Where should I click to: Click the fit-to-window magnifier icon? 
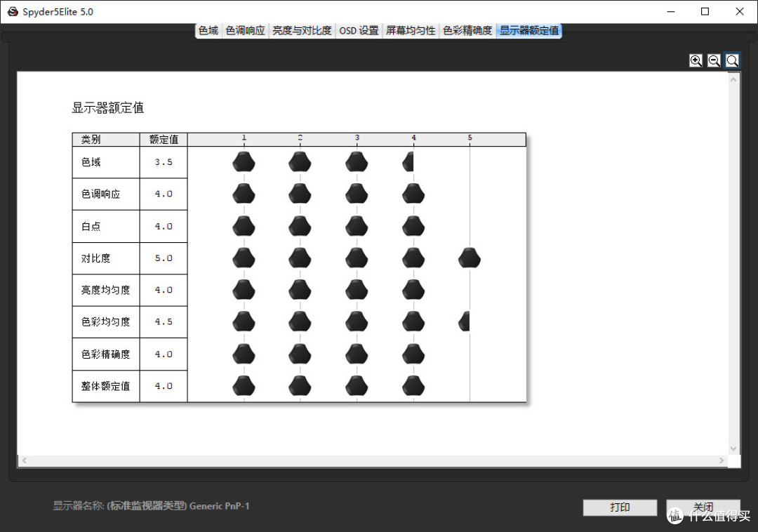click(x=732, y=60)
